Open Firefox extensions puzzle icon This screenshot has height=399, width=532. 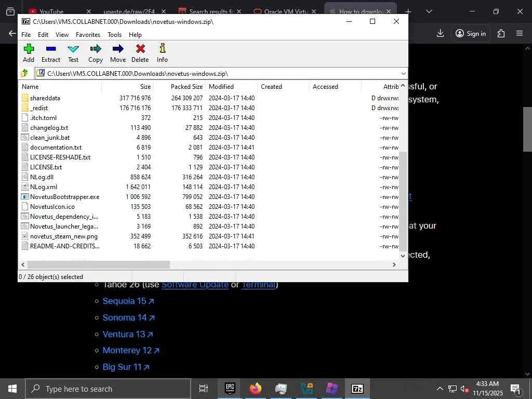pos(501,33)
